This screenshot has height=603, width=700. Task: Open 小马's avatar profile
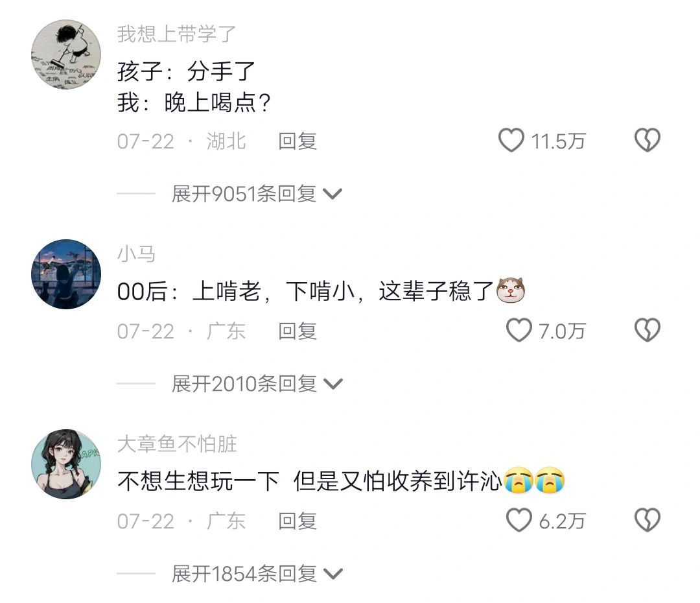click(x=66, y=274)
